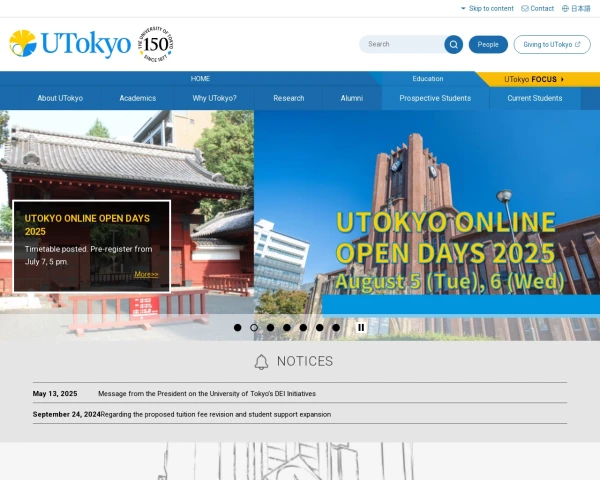Select the fourth carousel slide dot
The height and width of the screenshot is (480, 600).
[x=287, y=328]
